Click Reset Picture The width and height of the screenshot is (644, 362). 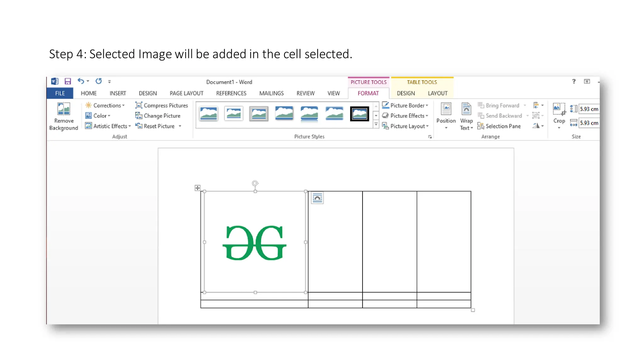click(155, 126)
